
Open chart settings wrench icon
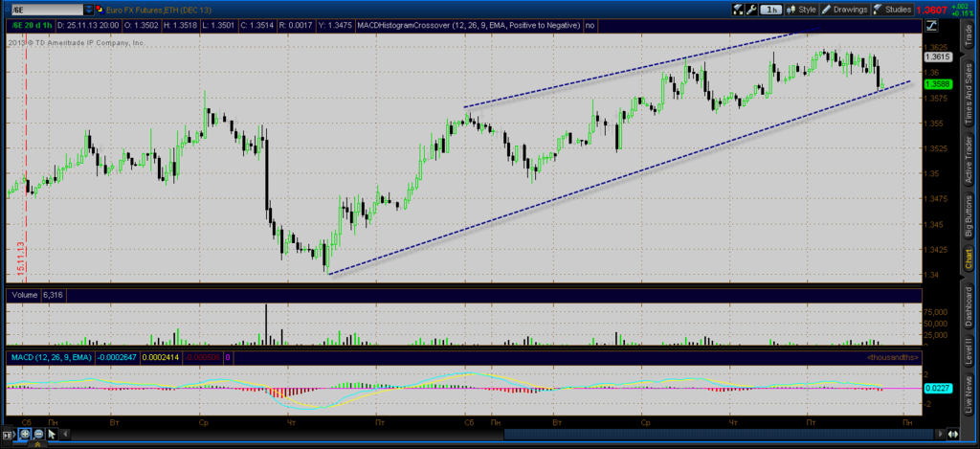pyautogui.click(x=751, y=10)
